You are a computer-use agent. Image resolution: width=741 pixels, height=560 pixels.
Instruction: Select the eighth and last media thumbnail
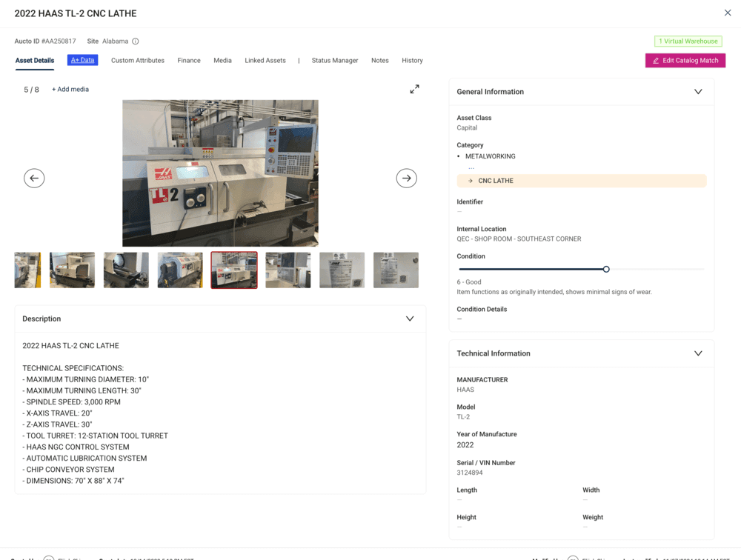coord(396,270)
